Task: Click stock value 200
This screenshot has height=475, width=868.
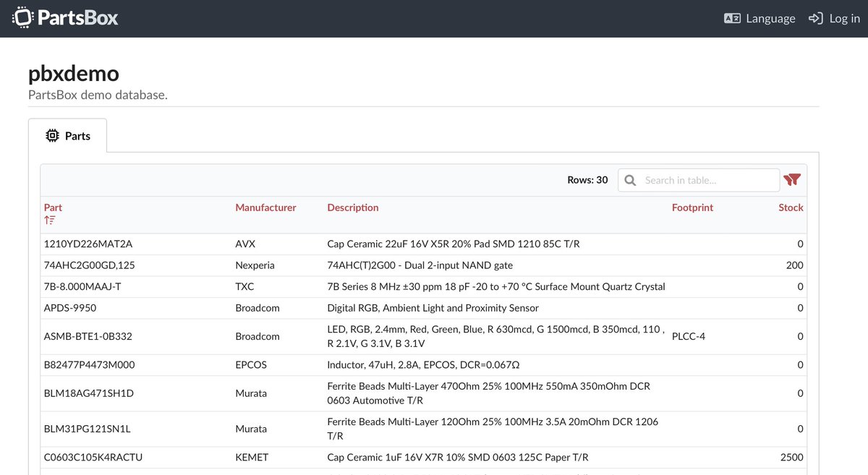Action: (x=795, y=265)
